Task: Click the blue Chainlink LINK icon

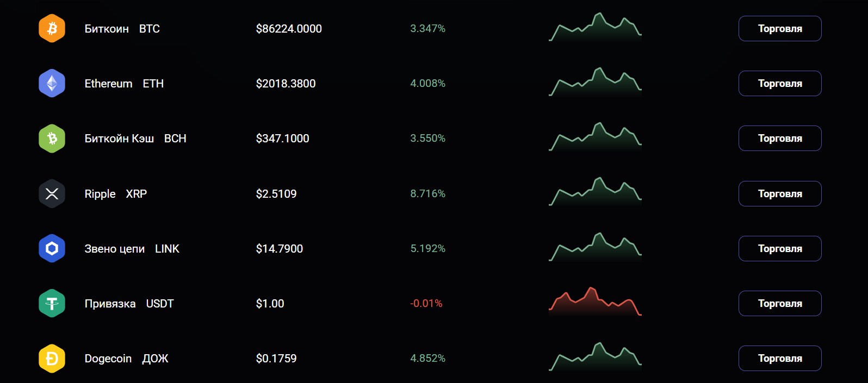Action: tap(52, 248)
